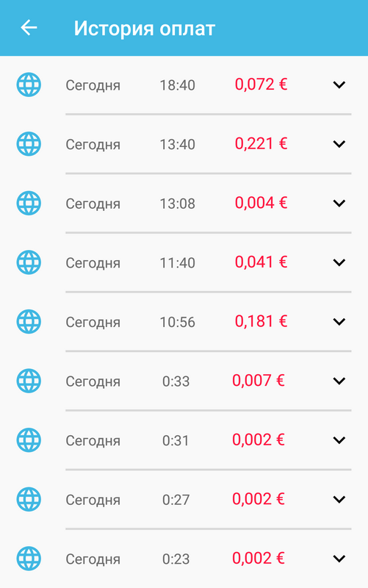This screenshot has height=588, width=368.
Task: Open chevron for 0:23 payment
Action: pyautogui.click(x=339, y=559)
